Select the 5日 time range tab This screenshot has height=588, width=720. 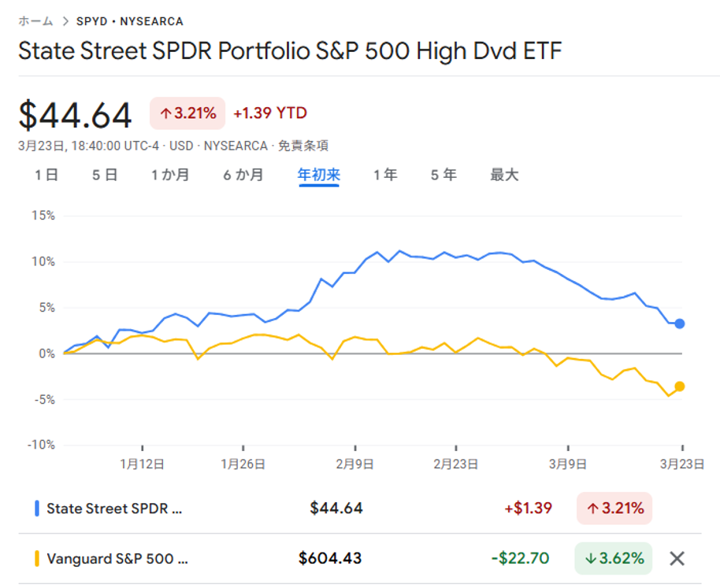[x=105, y=175]
